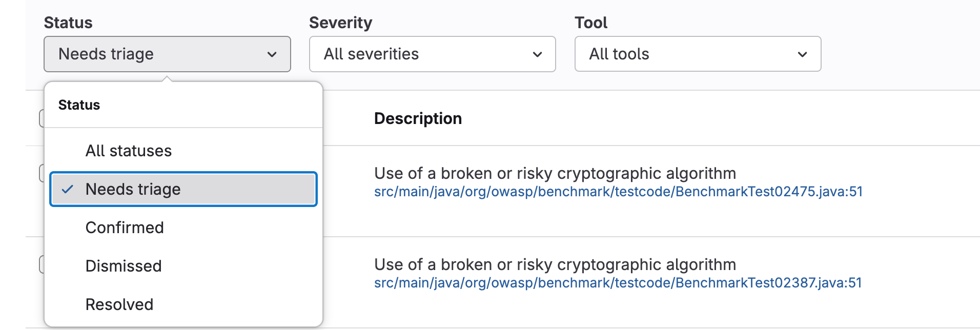Tick the checkbox for the BenchmarkTest02387 row
Screen dimensions: 980x330
coord(42,264)
